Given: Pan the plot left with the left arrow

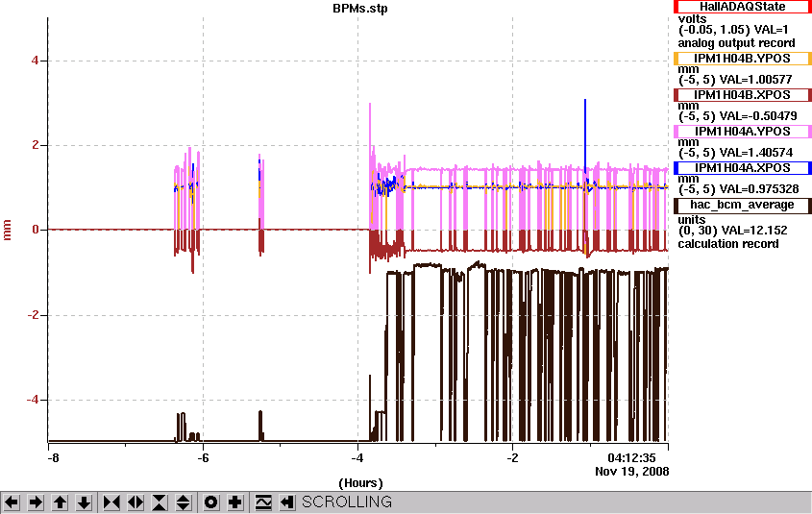Looking at the screenshot, I should pos(12,502).
